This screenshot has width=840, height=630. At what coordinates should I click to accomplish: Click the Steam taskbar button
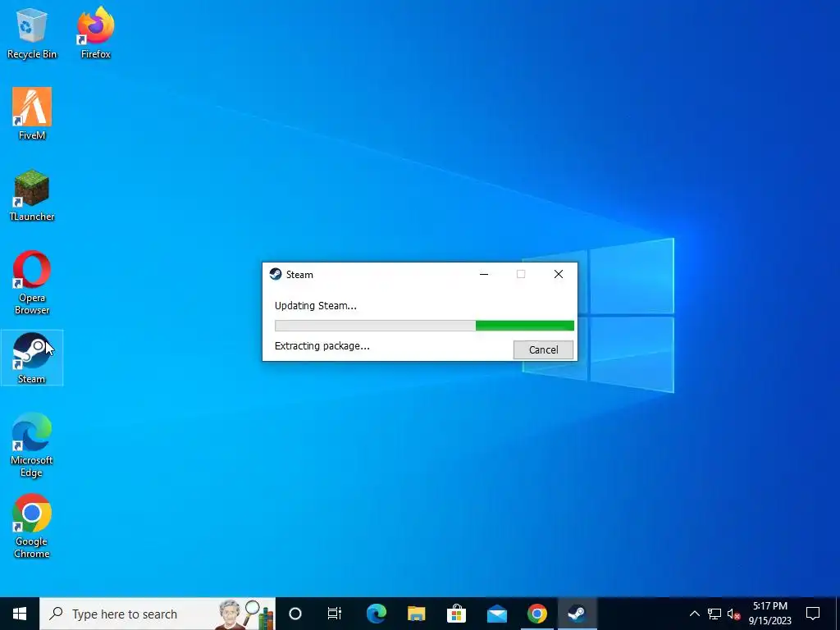(577, 614)
